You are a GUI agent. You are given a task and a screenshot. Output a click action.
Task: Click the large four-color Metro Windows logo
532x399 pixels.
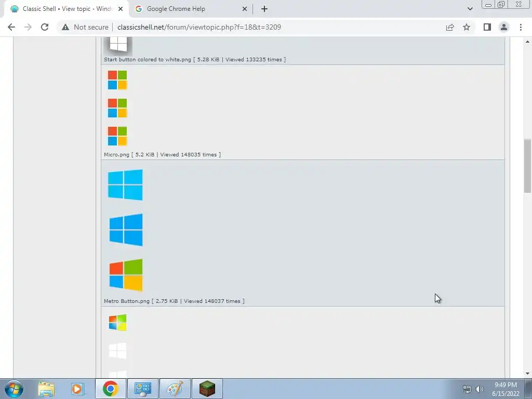(x=126, y=275)
